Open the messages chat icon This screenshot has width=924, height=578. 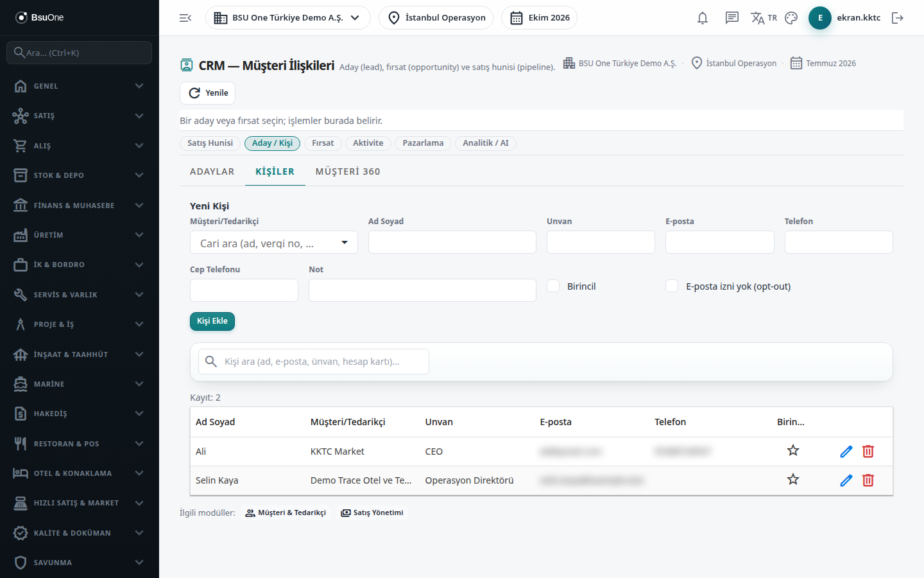point(732,18)
